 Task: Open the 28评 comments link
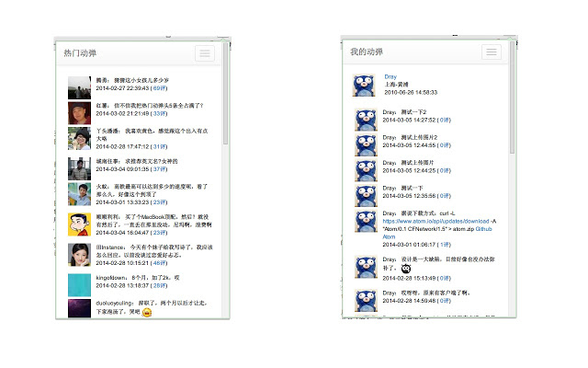coord(159,285)
